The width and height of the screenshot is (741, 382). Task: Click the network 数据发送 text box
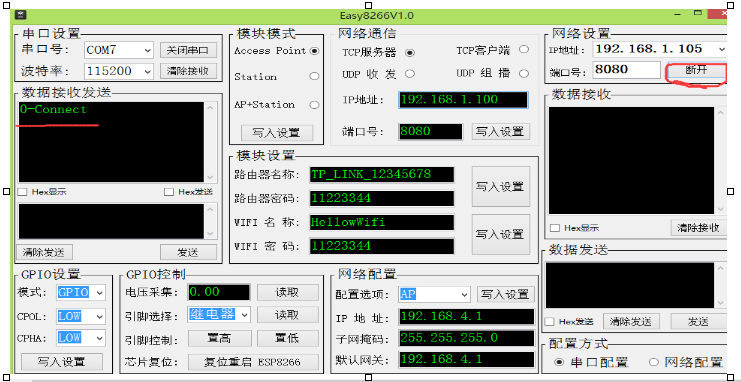pos(630,285)
